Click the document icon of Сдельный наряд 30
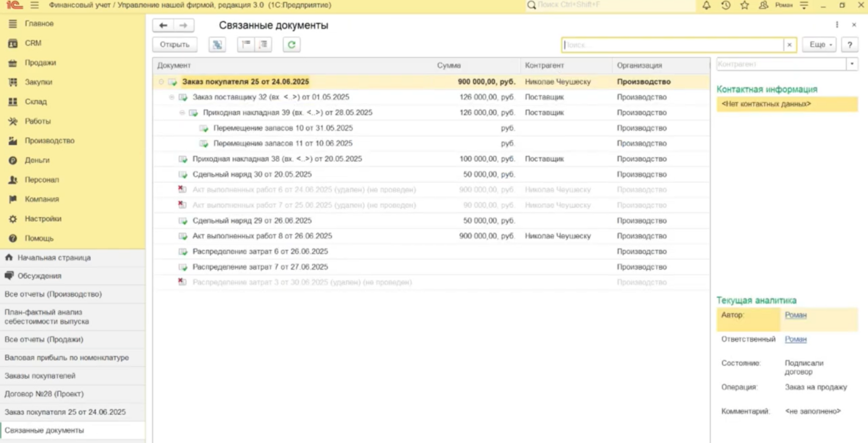Screen dimensions: 868x443 (182, 174)
